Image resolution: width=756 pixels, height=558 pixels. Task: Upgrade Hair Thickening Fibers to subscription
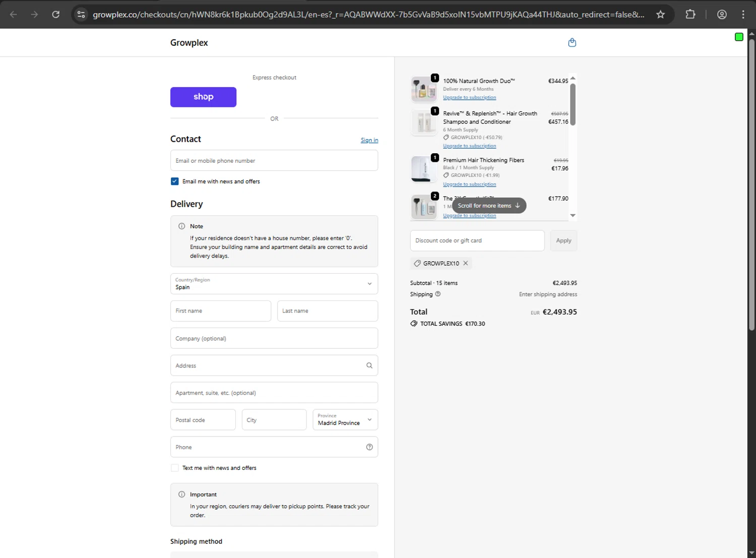[469, 184]
